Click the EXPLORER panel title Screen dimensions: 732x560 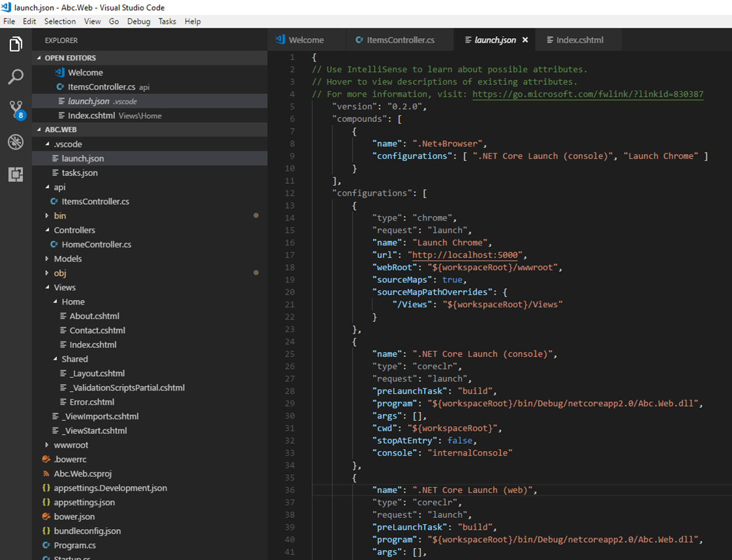click(61, 41)
